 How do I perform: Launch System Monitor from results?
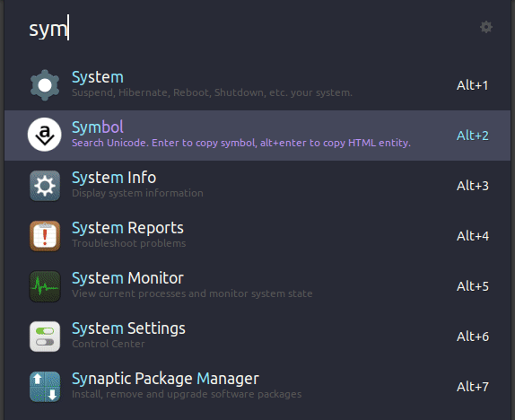coord(257,286)
